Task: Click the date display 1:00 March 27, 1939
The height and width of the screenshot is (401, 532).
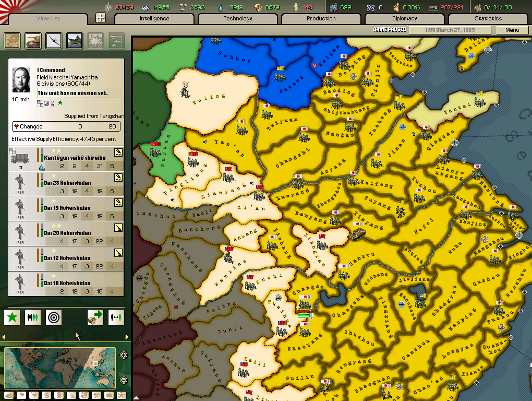Action: (450, 30)
